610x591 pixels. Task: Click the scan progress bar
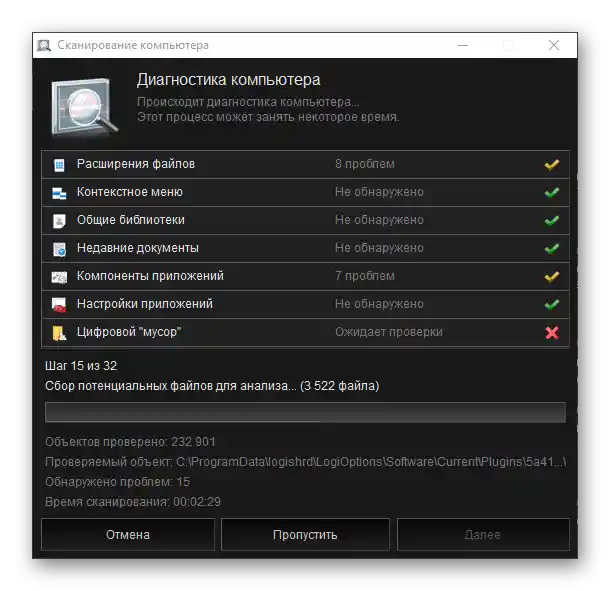(305, 412)
